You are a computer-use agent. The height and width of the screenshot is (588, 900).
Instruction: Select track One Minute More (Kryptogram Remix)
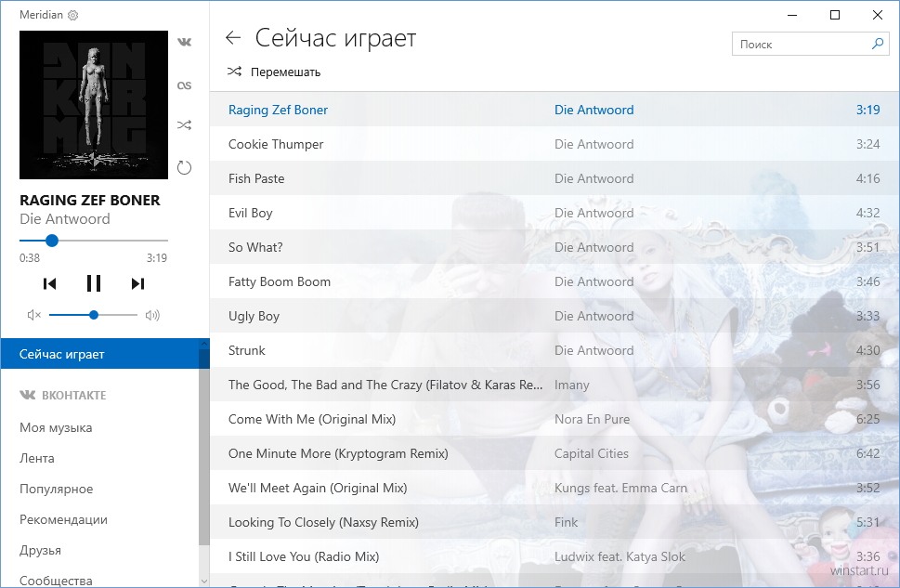(554, 453)
